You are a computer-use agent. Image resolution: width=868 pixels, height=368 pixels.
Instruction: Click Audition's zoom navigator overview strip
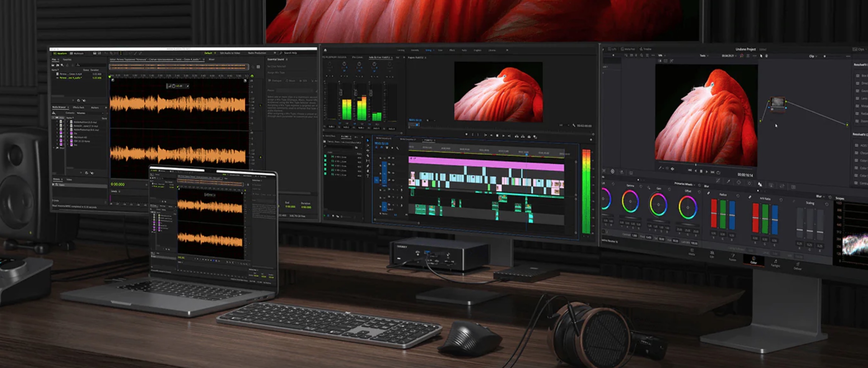179,67
